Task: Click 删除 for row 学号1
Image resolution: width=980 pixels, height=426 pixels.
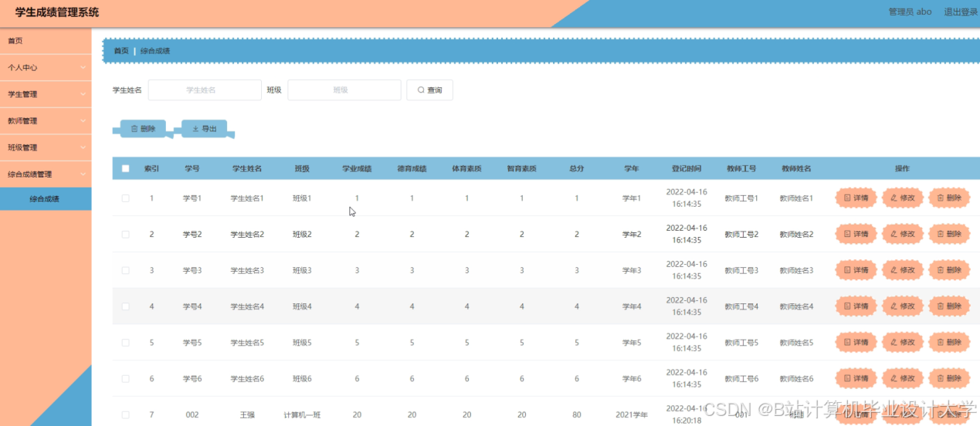Action: [949, 198]
